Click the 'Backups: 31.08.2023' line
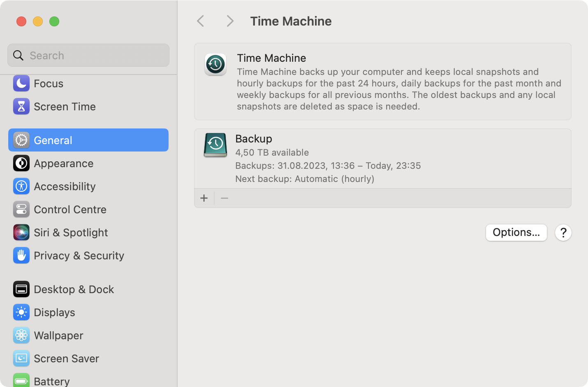 click(x=328, y=166)
